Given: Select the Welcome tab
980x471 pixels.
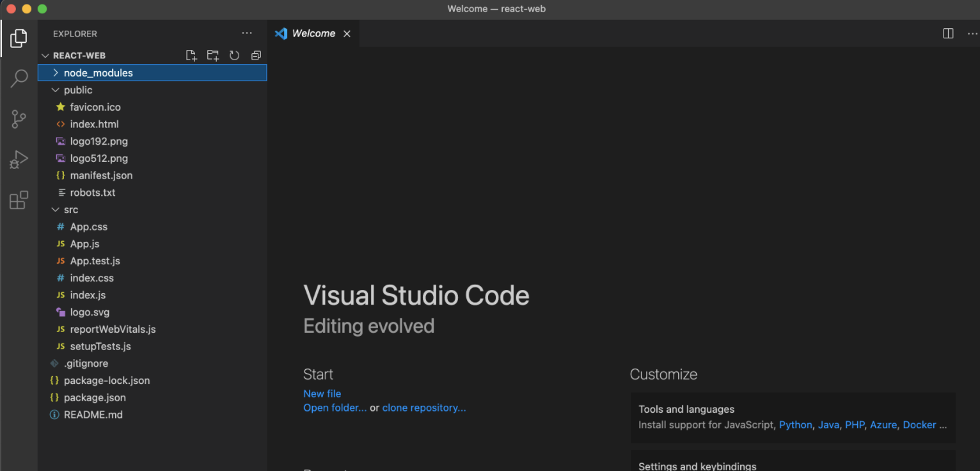Looking at the screenshot, I should [x=313, y=33].
